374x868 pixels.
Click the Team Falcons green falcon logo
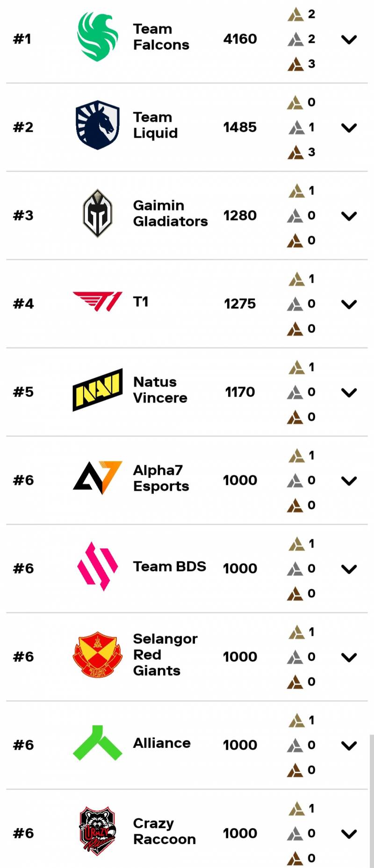(97, 37)
